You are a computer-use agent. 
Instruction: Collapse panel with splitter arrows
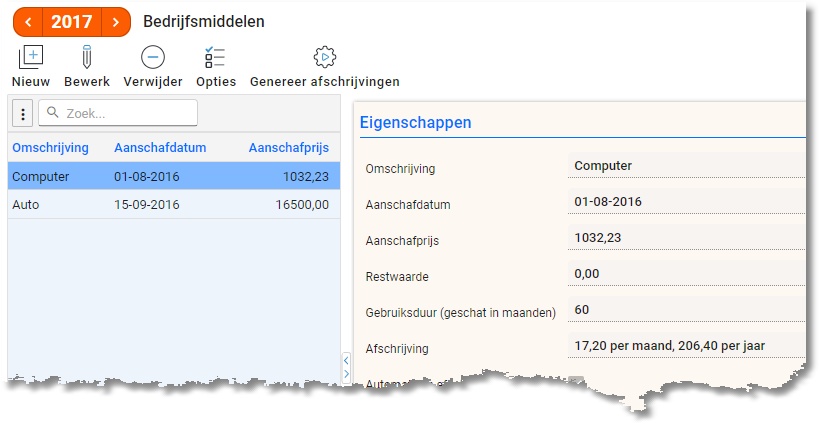[x=346, y=367]
